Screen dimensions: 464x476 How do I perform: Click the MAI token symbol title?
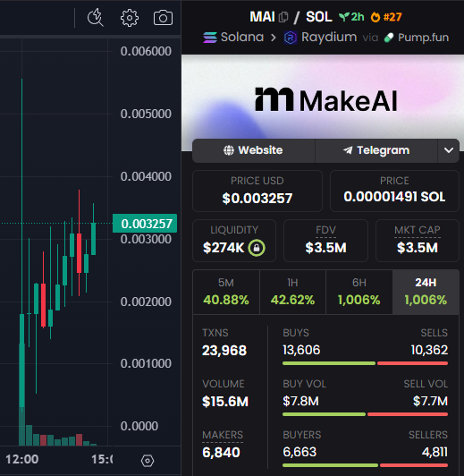(262, 17)
